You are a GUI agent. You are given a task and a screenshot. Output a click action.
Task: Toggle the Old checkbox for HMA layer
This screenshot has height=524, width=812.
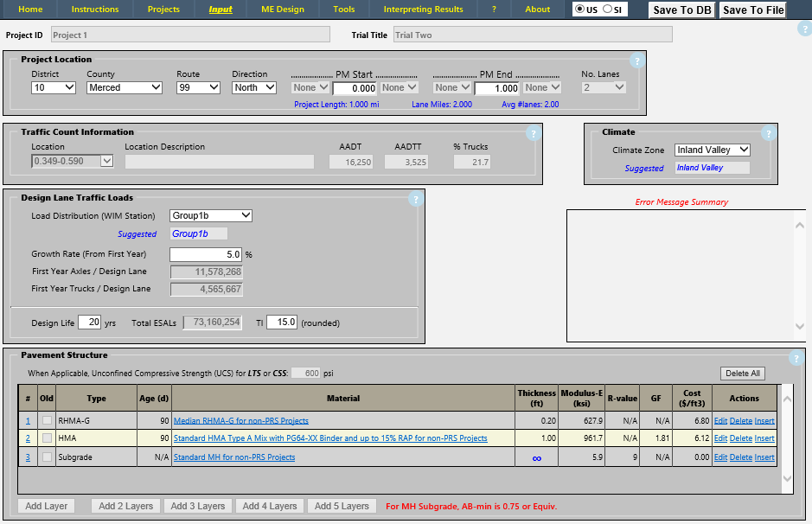point(47,438)
